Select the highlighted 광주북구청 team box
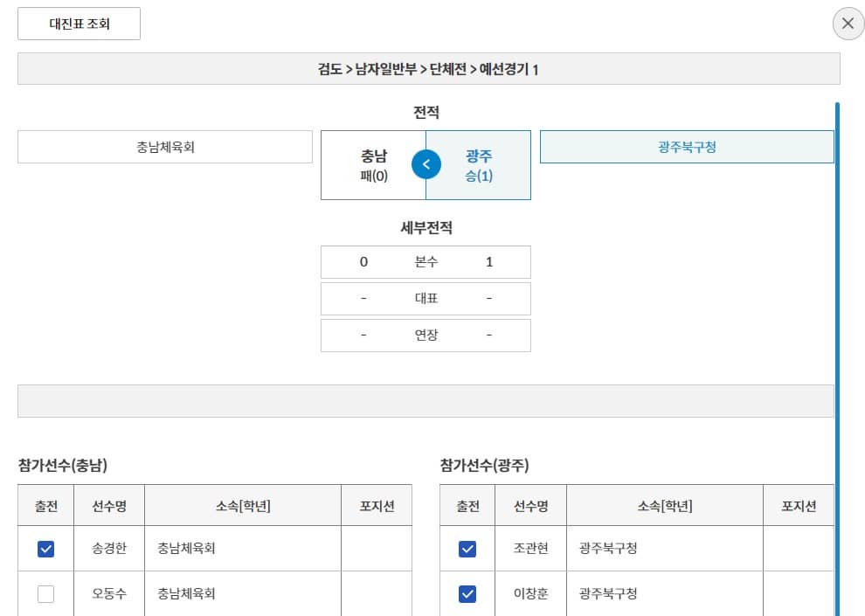The width and height of the screenshot is (865, 616). [x=688, y=147]
